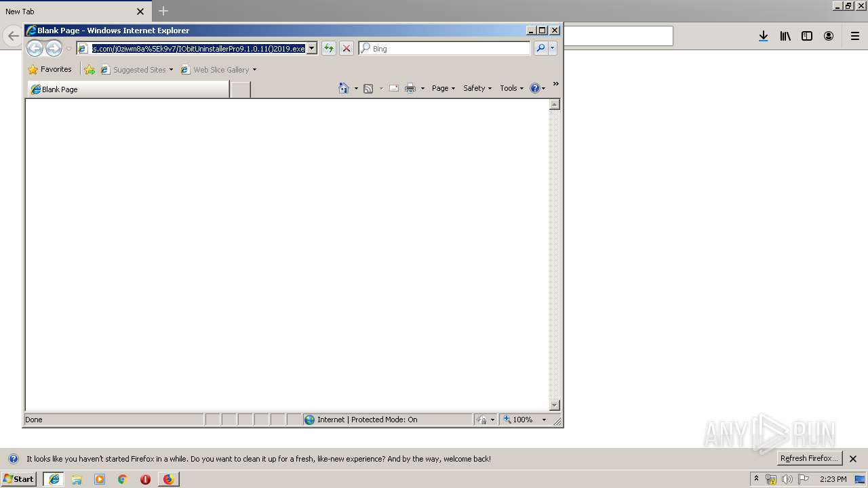Expand the address bar autocomplete dropdown
The width and height of the screenshot is (868, 488).
pos(312,49)
